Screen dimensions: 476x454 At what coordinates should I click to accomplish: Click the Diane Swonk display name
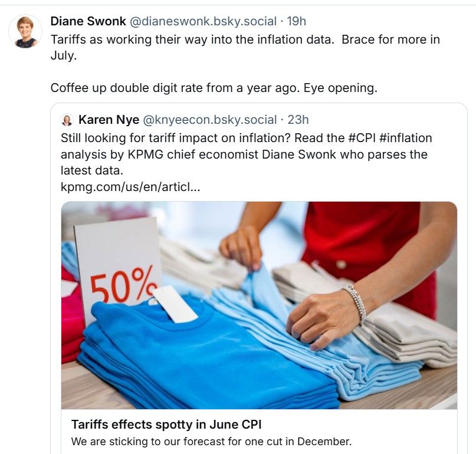pos(88,21)
